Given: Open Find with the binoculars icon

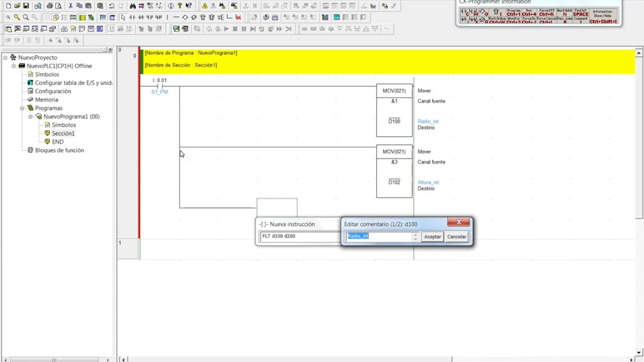Looking at the screenshot, I should (132, 6).
